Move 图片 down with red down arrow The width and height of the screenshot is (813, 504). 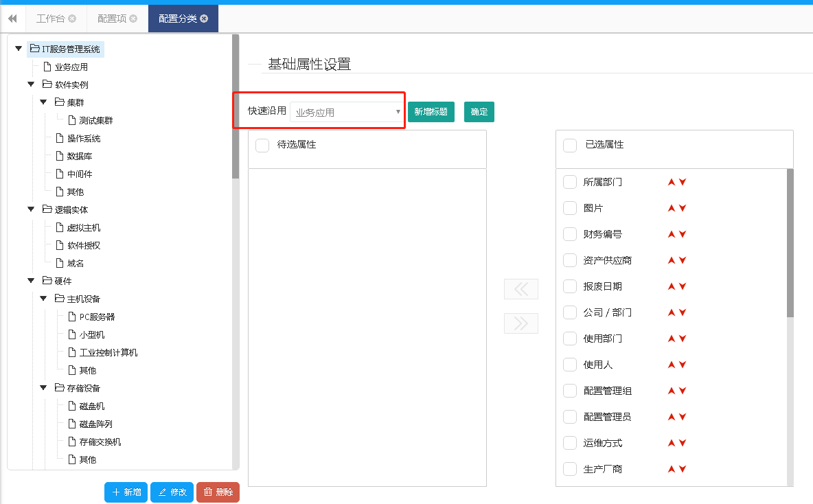coord(683,208)
